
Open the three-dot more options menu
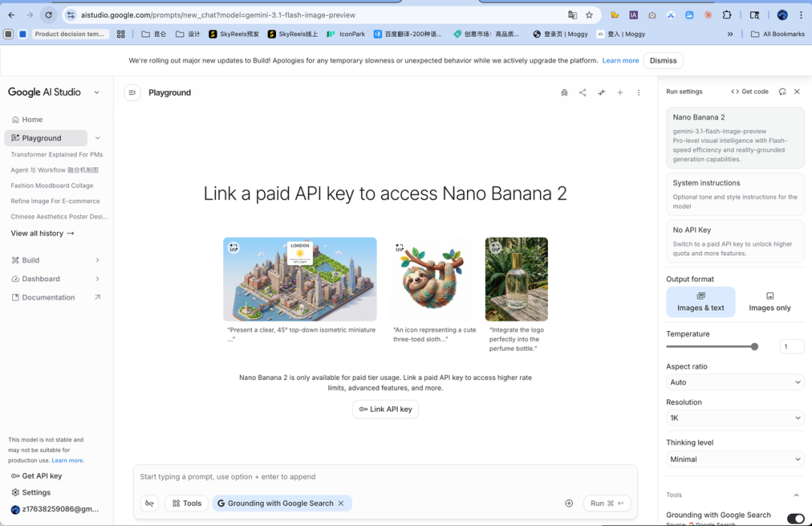pyautogui.click(x=639, y=93)
